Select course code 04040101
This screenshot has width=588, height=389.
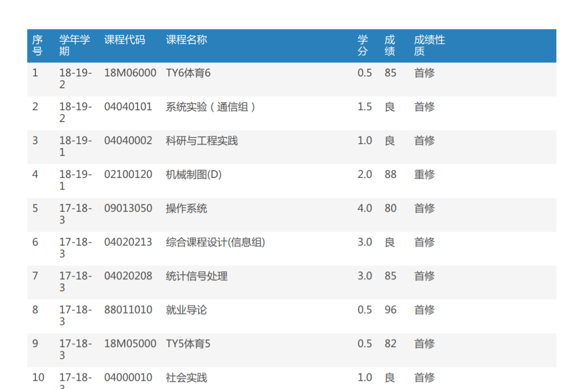[128, 107]
